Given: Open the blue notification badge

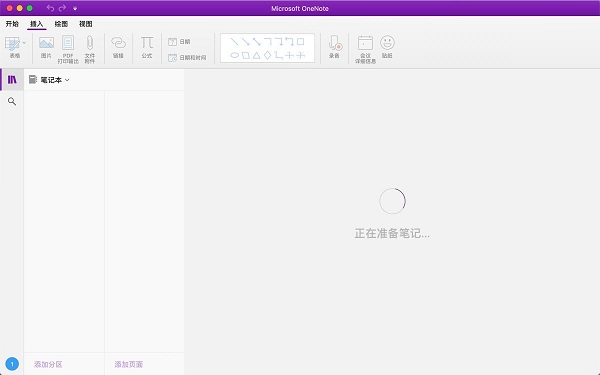Looking at the screenshot, I should pyautogui.click(x=12, y=364).
